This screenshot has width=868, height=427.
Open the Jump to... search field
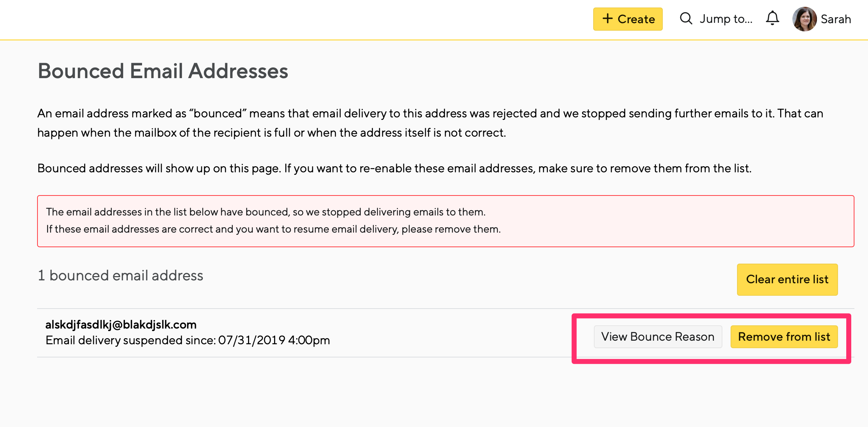716,19
